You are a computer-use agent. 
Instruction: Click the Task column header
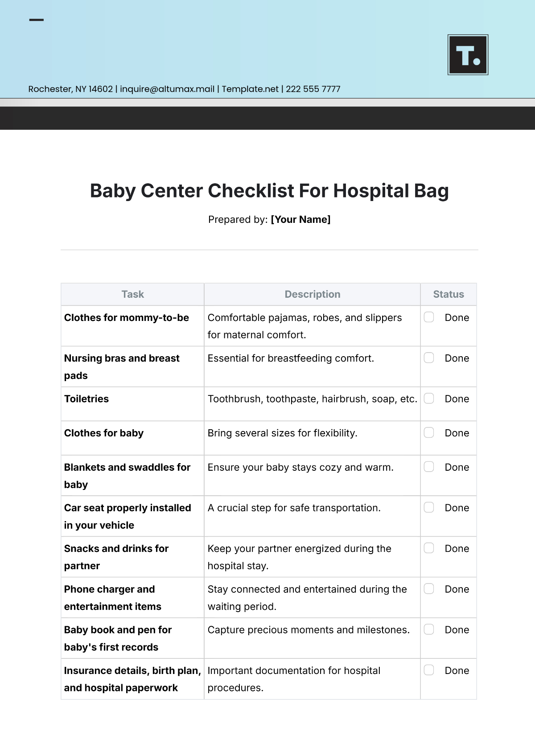tap(132, 294)
